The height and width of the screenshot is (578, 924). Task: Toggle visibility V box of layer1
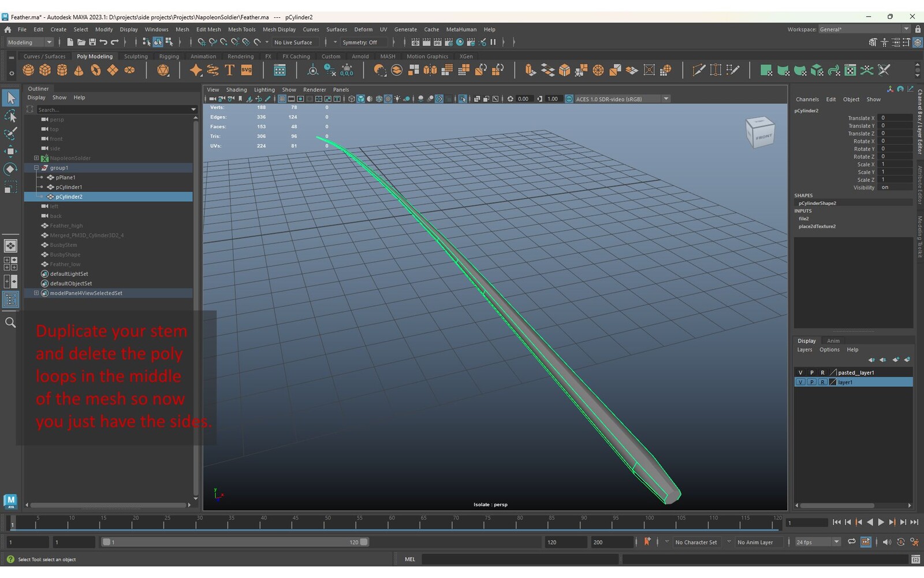[800, 382]
